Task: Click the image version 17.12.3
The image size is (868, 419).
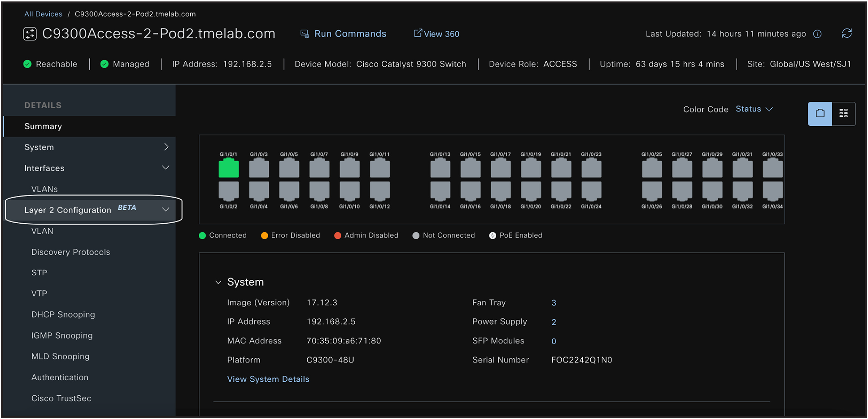Action: click(x=322, y=303)
